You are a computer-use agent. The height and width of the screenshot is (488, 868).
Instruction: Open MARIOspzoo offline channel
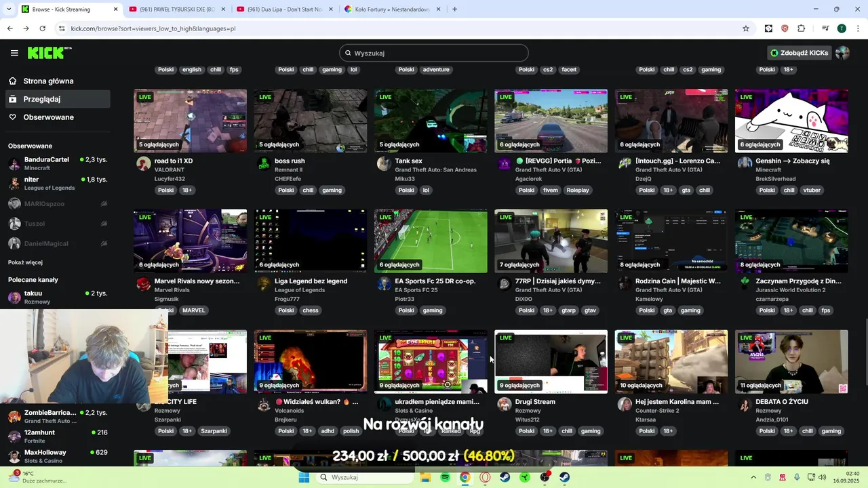click(58, 204)
